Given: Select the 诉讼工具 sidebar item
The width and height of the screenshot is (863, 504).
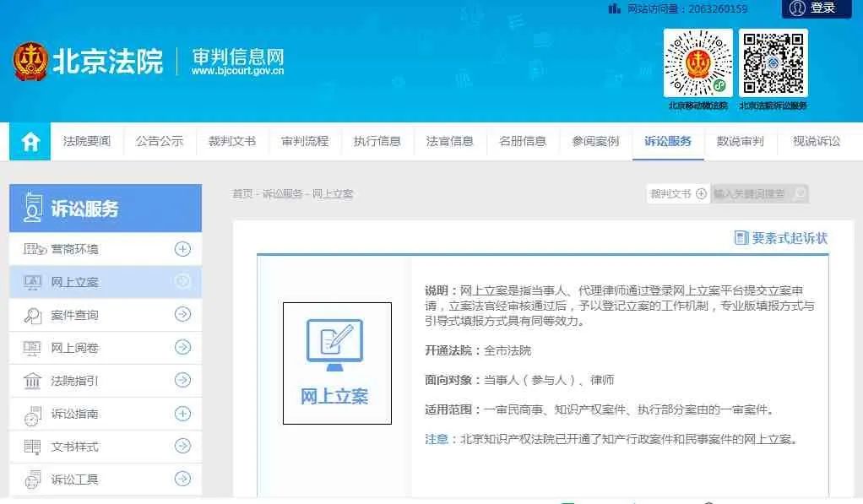Looking at the screenshot, I should click(x=106, y=480).
